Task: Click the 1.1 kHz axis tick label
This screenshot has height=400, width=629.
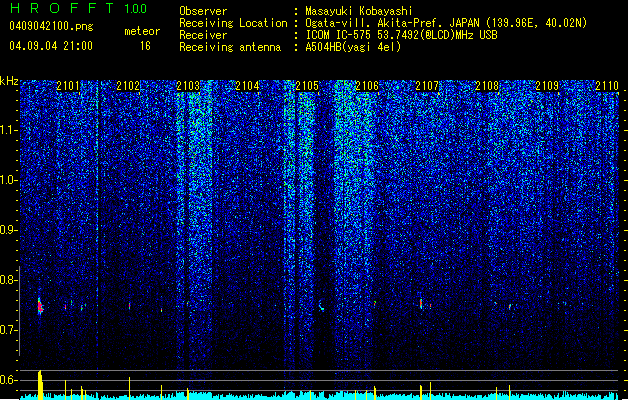Action: click(9, 130)
